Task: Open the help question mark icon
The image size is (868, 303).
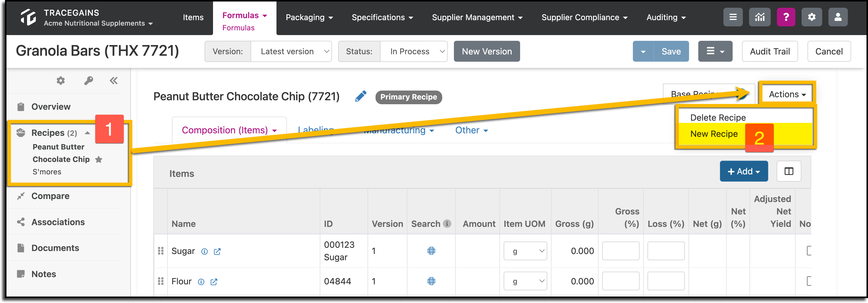Action: point(786,17)
